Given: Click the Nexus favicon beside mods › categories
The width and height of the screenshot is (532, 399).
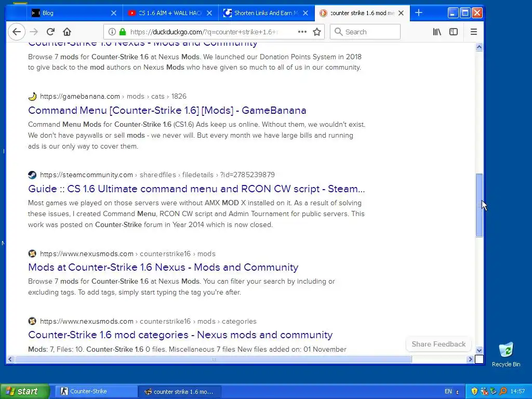Looking at the screenshot, I should pyautogui.click(x=32, y=321).
